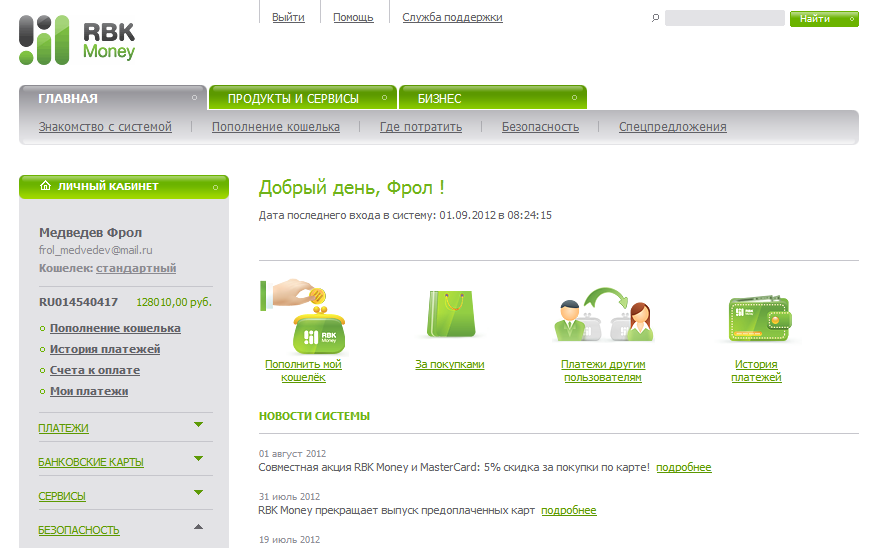Image resolution: width=878 pixels, height=548 pixels.
Task: Open the стандартный wallet type link
Action: [136, 268]
